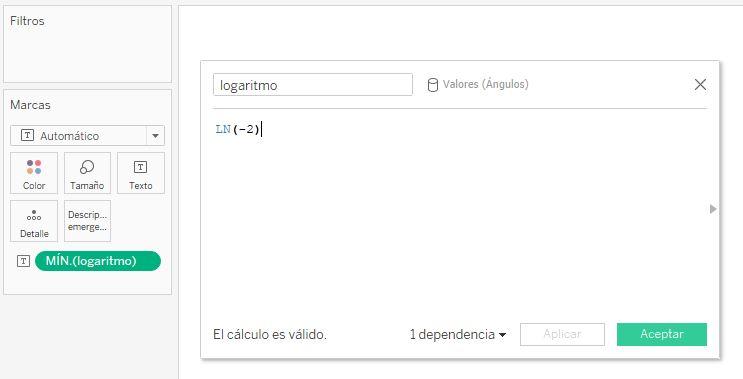This screenshot has width=743, height=379.
Task: Open the Texto marks card
Action: [141, 173]
